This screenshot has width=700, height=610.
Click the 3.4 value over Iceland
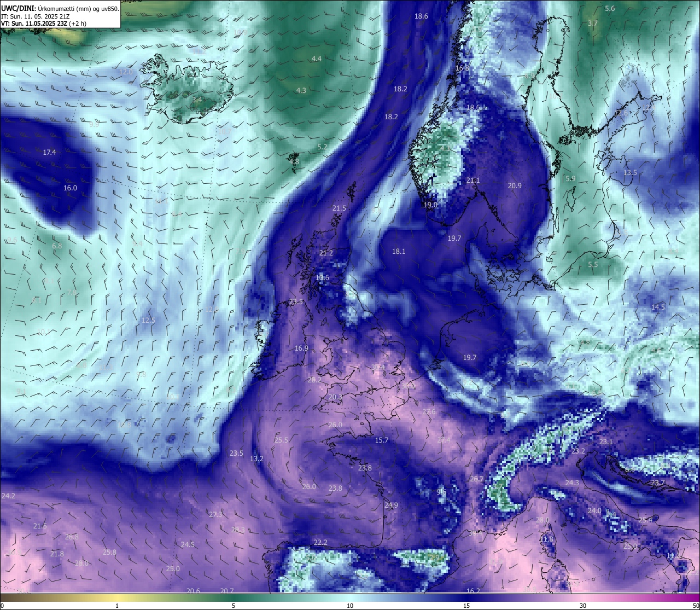pos(197,100)
